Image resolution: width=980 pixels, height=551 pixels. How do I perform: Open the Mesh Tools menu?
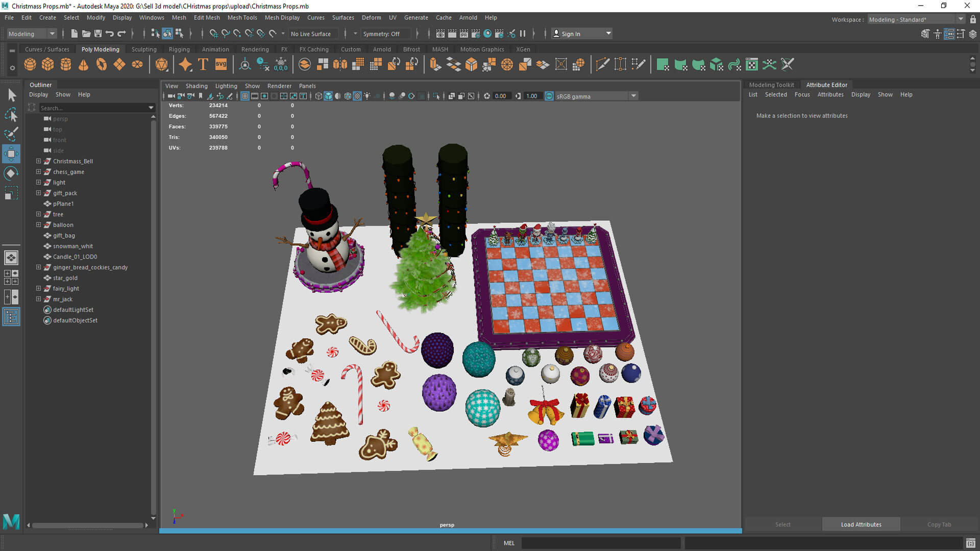242,17
